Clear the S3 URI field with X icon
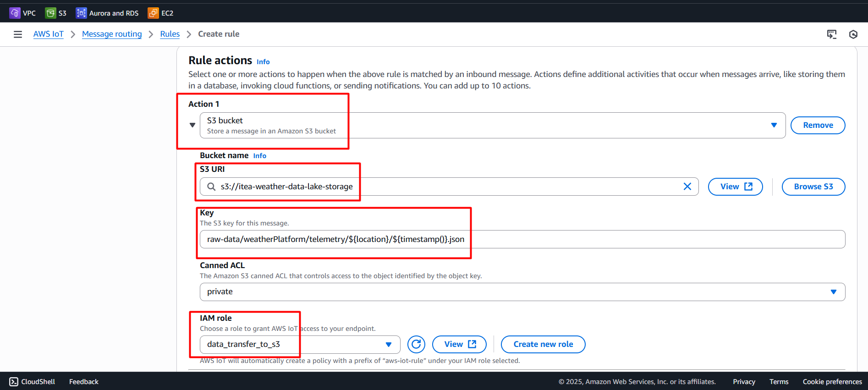The width and height of the screenshot is (868, 390). (x=687, y=187)
